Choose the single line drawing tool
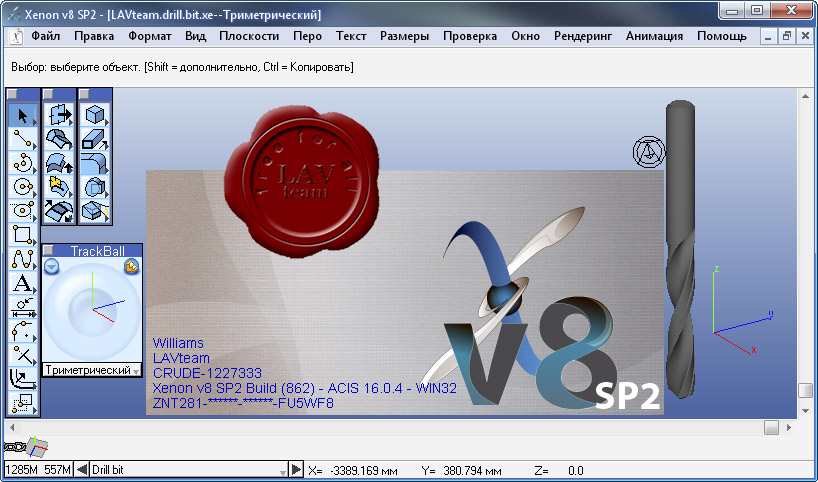This screenshot has width=818, height=482. [x=23, y=139]
